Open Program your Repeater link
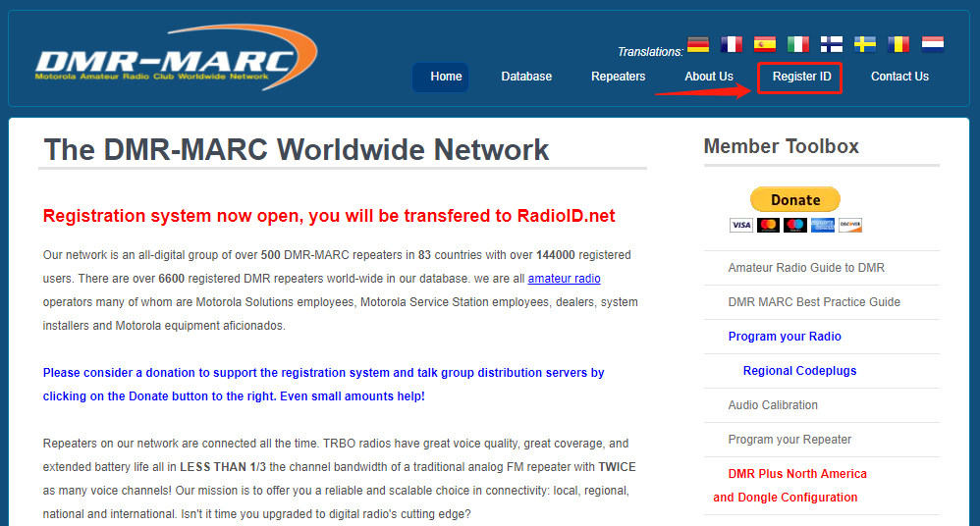 click(x=789, y=440)
